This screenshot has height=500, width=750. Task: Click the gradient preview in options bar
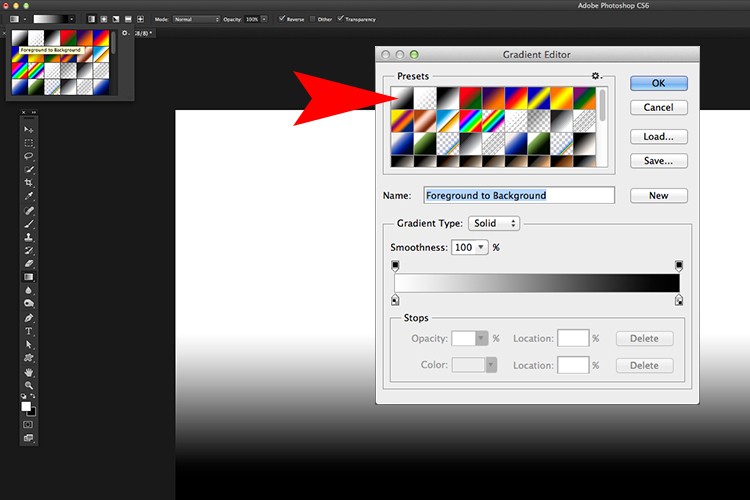tap(50, 19)
